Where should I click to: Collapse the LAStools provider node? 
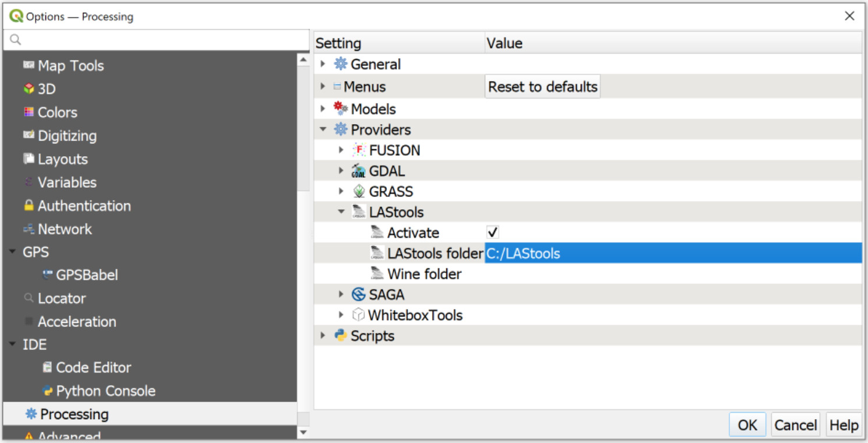pyautogui.click(x=341, y=212)
